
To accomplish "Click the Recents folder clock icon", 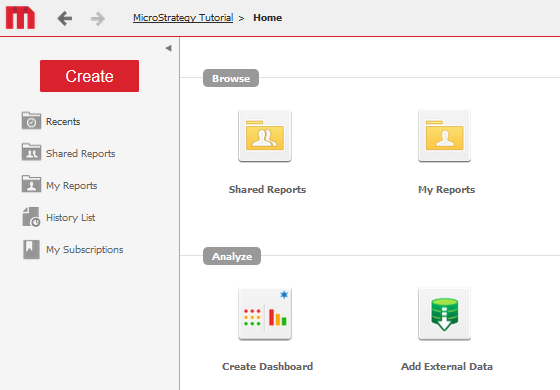I will [x=31, y=121].
